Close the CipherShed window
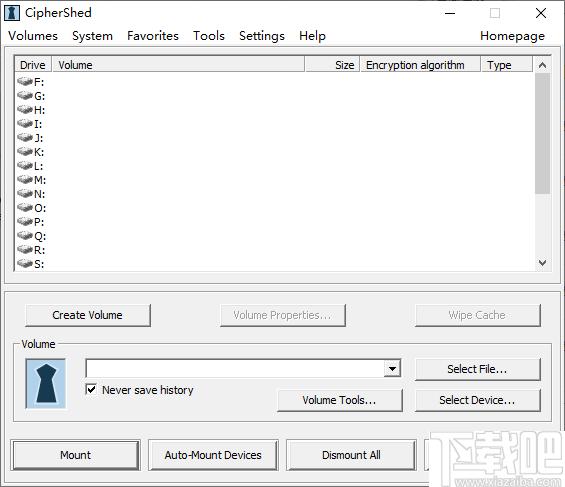The height and width of the screenshot is (487, 565). coord(540,13)
